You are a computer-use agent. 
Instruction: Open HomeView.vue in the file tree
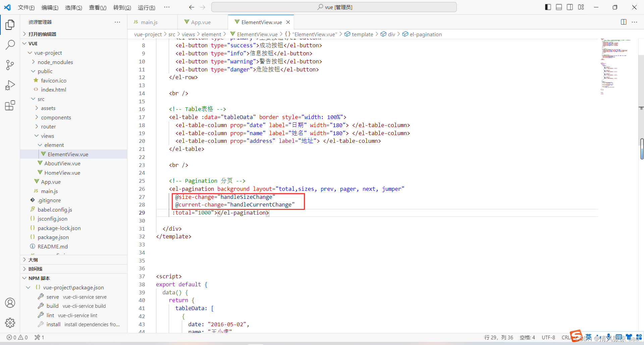click(62, 173)
